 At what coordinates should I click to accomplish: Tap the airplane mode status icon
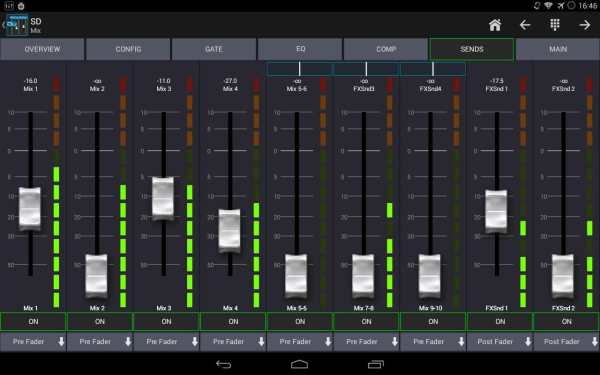coord(561,5)
